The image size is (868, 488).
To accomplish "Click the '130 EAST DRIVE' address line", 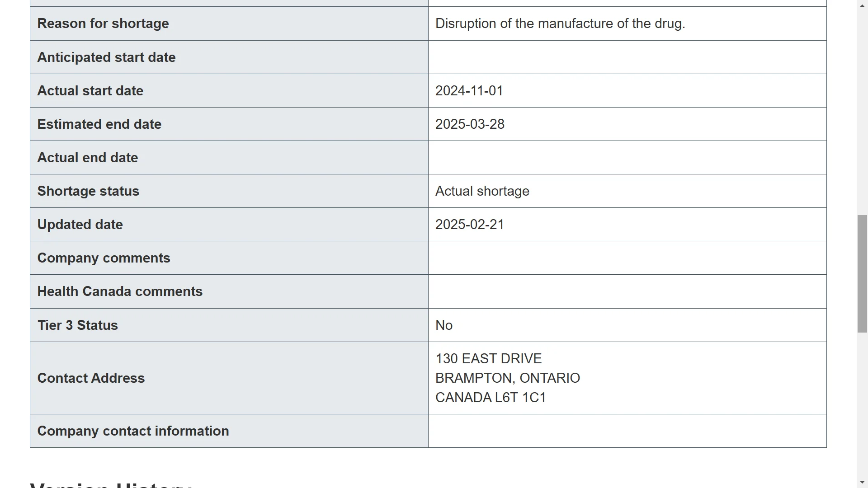I will tap(489, 359).
